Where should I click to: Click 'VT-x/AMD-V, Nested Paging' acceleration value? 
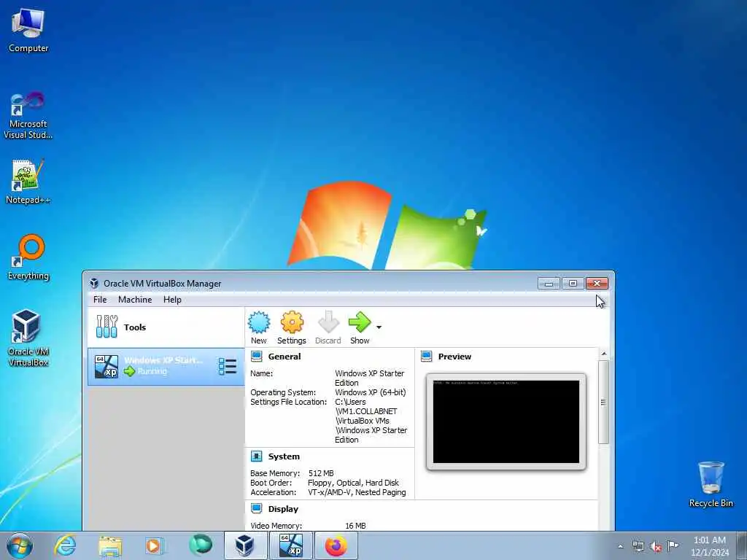pos(357,492)
